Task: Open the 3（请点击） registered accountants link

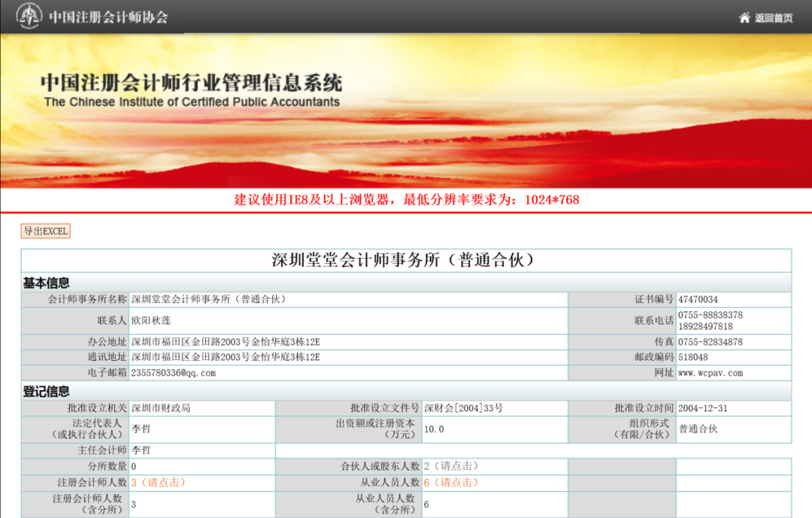Action: tap(158, 482)
